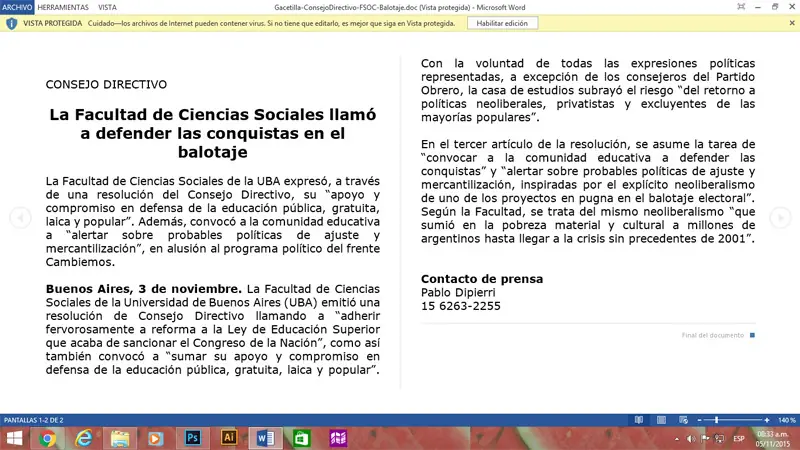The image size is (800, 450).
Task: Open the network tray icon
Action: tap(719, 439)
